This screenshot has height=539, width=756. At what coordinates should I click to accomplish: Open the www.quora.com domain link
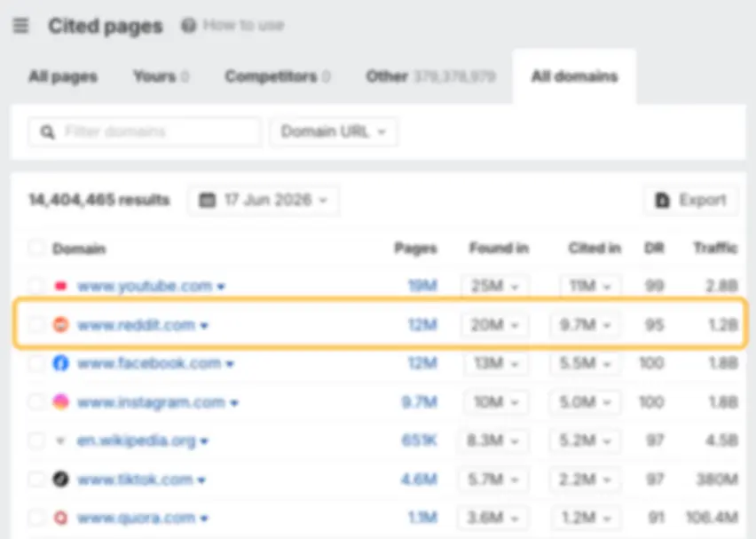click(137, 518)
